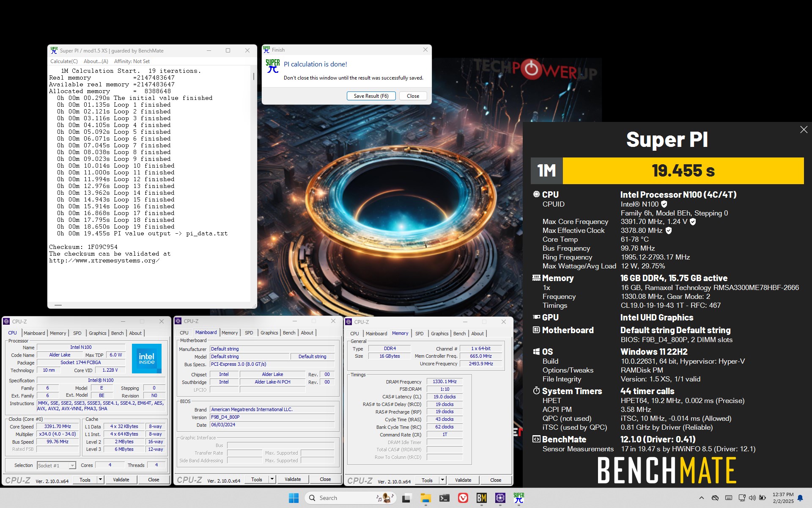Click the taskbar Search box
The width and height of the screenshot is (812, 508).
coord(350,498)
